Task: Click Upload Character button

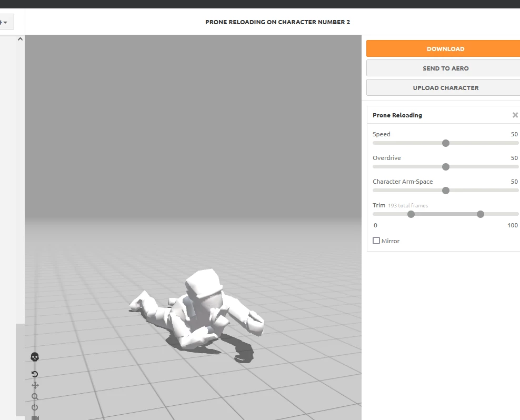Action: pos(443,88)
